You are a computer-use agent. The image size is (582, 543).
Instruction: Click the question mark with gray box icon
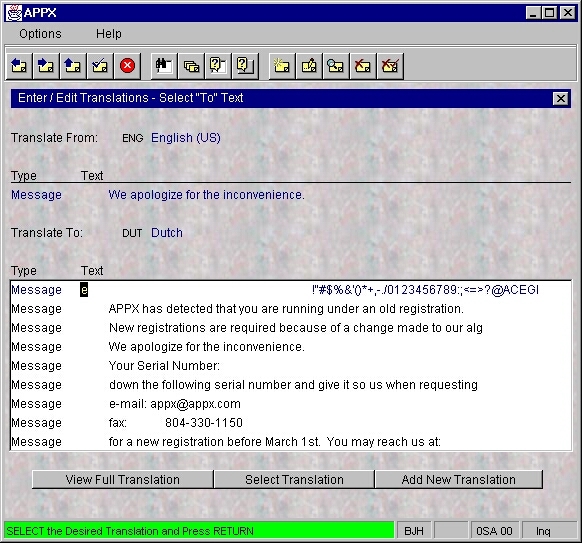(245, 66)
